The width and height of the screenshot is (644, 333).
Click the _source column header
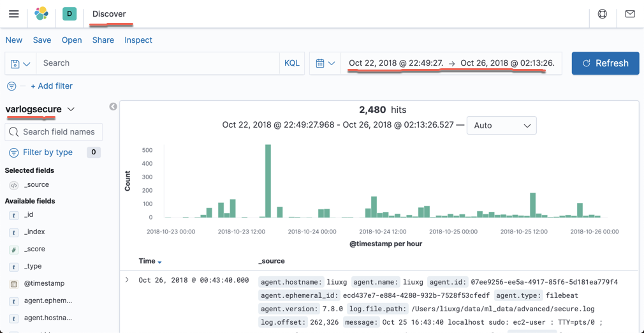point(272,261)
